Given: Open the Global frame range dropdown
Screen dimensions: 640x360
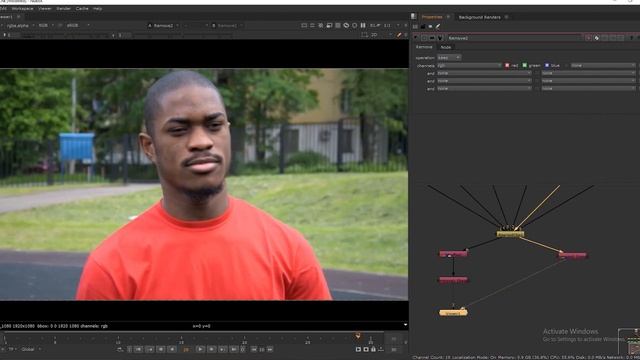Looking at the screenshot, I should 31,349.
